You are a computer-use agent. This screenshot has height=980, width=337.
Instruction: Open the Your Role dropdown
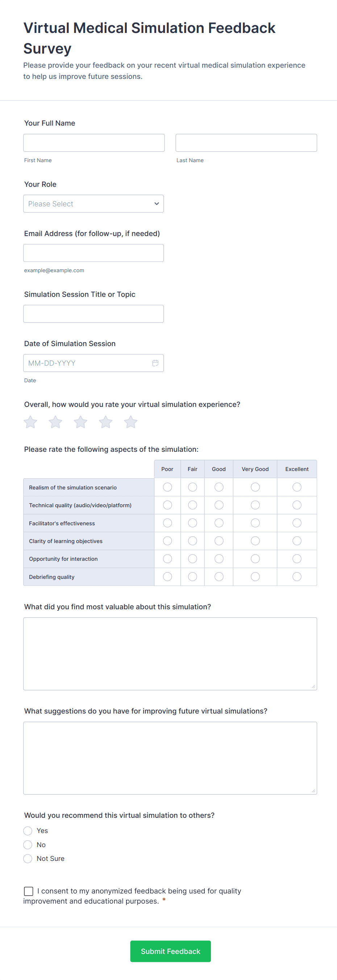(x=93, y=203)
